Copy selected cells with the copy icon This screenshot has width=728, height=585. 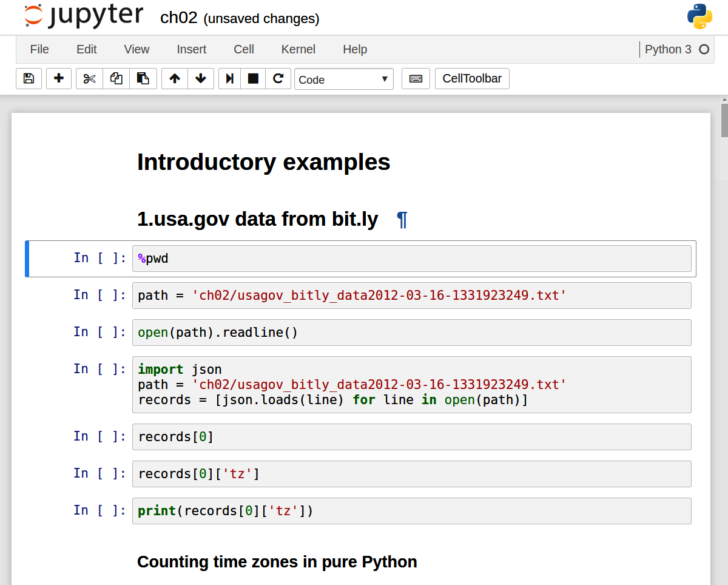pos(116,79)
